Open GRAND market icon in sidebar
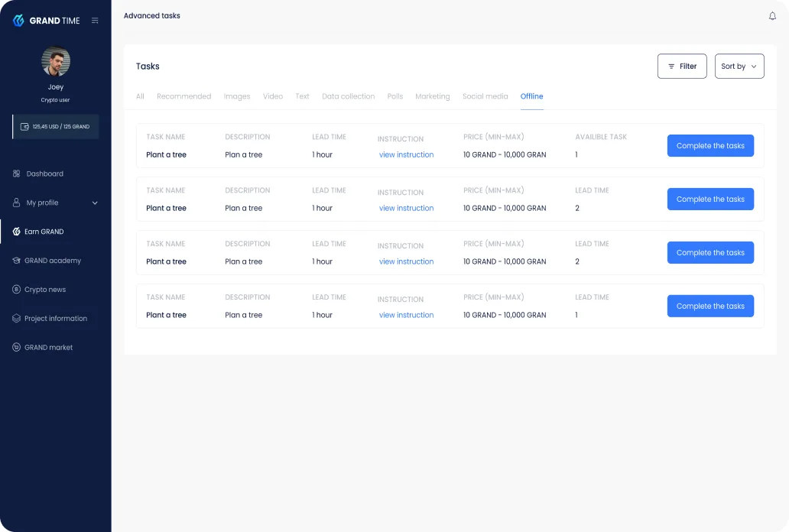Screen dimensions: 789x532 pyautogui.click(x=16, y=347)
